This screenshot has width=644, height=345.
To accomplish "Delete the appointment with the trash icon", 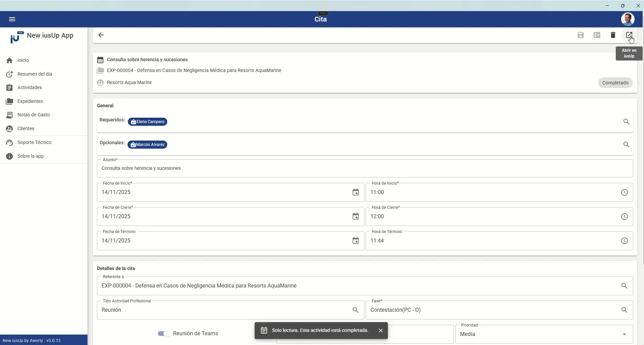I will point(613,35).
